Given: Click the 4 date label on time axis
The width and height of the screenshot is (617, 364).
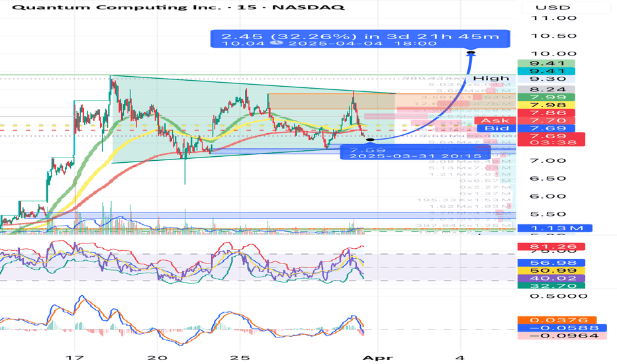Looking at the screenshot, I should click(460, 358).
